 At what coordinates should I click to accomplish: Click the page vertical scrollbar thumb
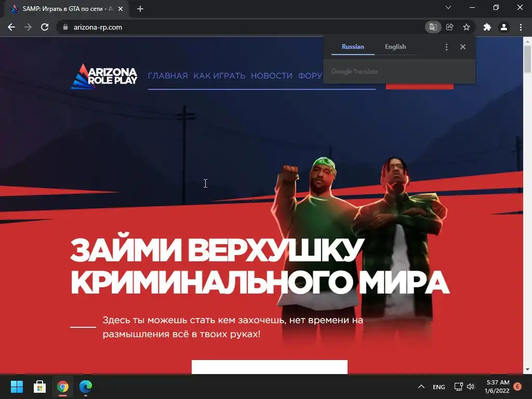coord(527,59)
